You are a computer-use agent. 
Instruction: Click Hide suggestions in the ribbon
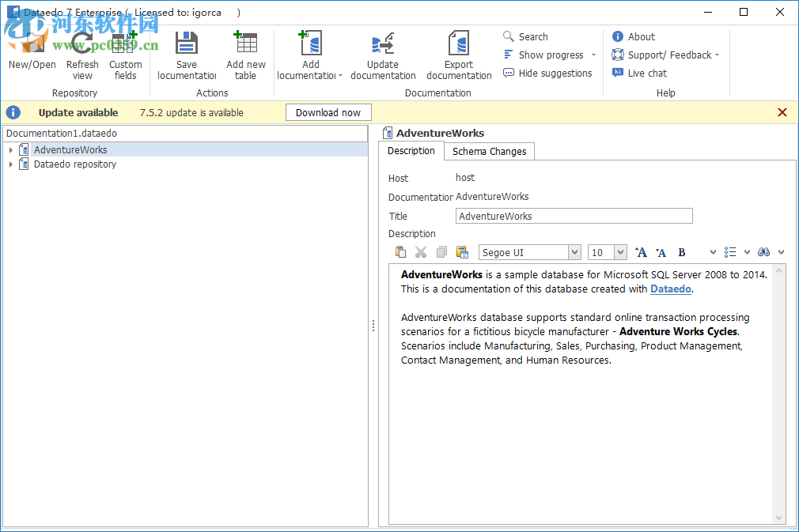547,74
